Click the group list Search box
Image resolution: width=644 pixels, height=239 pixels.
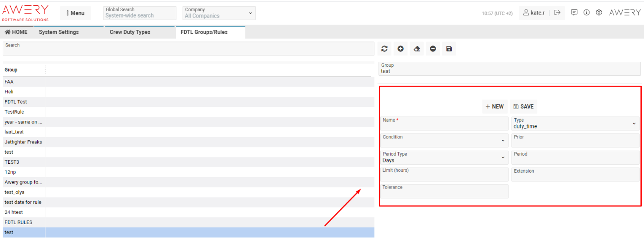coord(188,49)
